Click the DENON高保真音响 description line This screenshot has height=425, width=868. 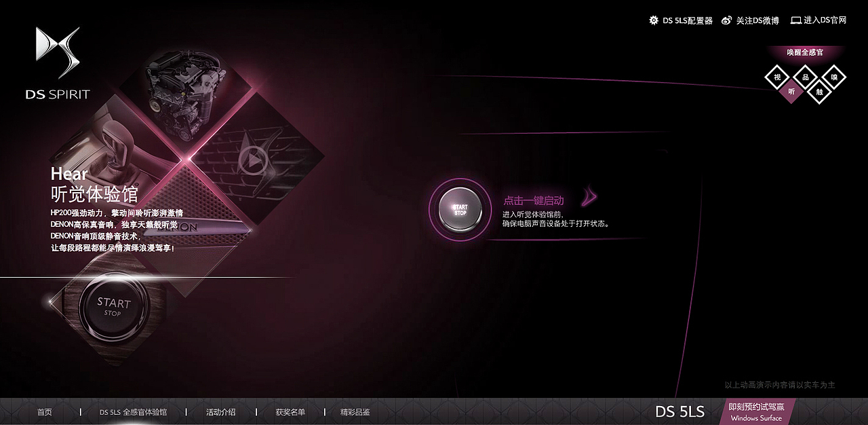point(114,225)
